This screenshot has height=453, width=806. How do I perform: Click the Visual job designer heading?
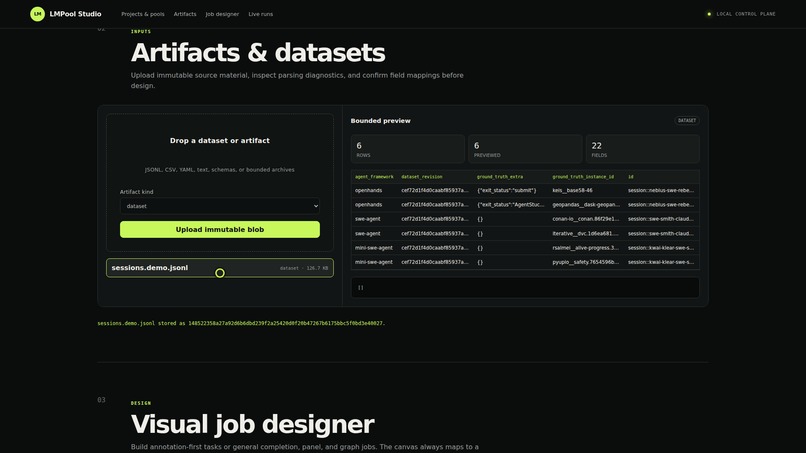tap(252, 424)
